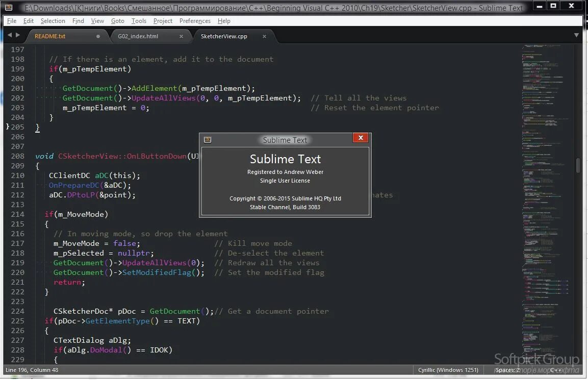
Task: Click the DoModal call on line 228
Action: point(106,349)
